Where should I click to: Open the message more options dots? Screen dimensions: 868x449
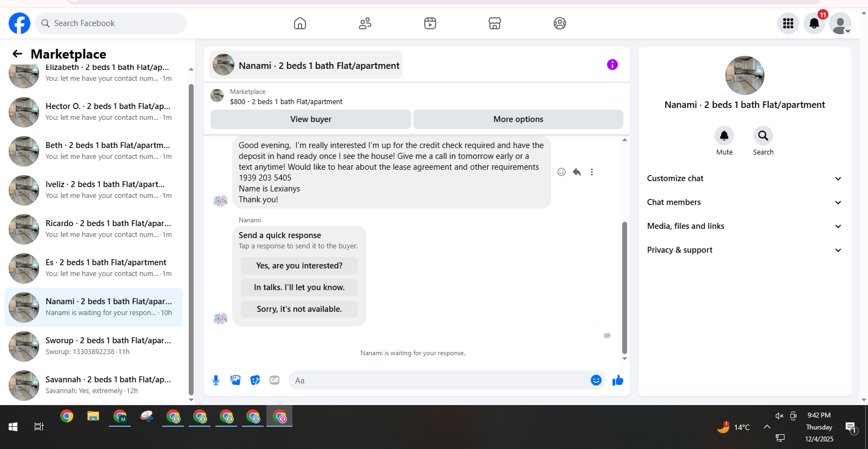(x=592, y=172)
